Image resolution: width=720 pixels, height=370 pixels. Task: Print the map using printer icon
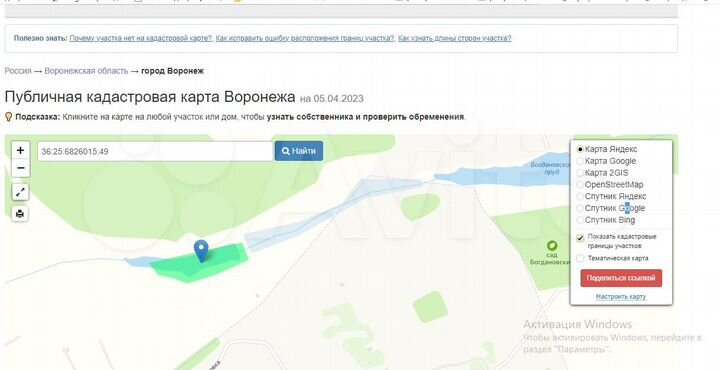(x=20, y=213)
